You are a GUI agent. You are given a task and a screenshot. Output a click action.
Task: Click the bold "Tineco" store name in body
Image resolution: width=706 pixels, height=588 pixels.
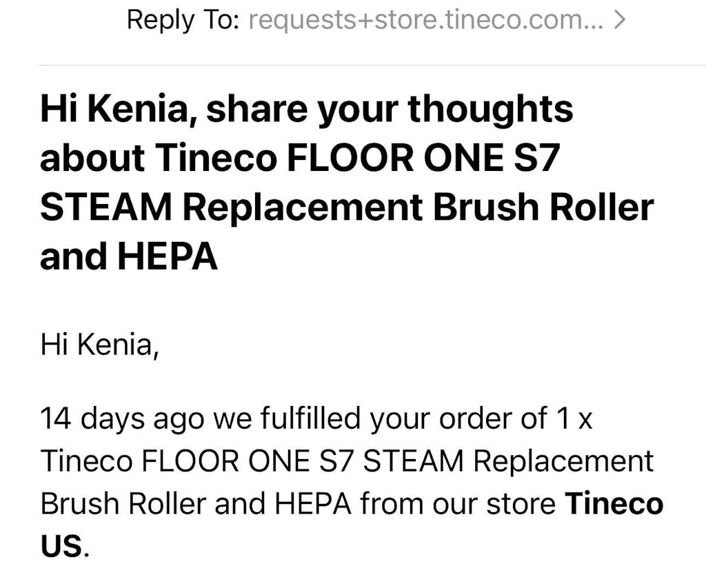coord(614,504)
